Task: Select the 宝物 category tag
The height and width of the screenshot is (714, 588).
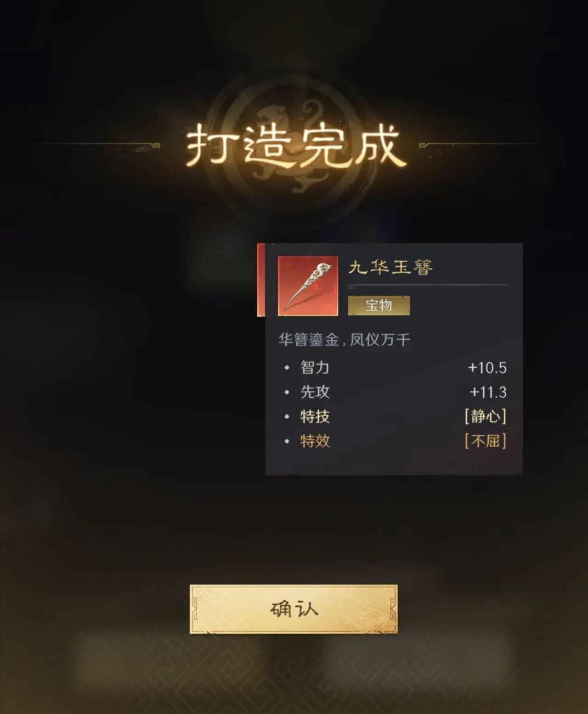Action: pyautogui.click(x=379, y=305)
